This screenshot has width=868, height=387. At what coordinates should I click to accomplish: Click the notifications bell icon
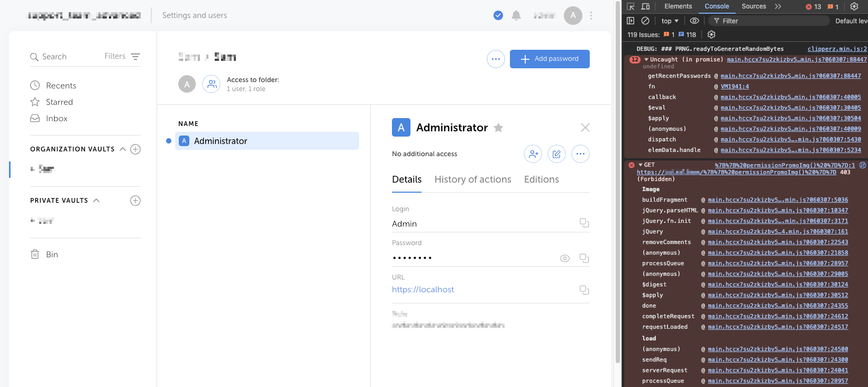pos(516,15)
